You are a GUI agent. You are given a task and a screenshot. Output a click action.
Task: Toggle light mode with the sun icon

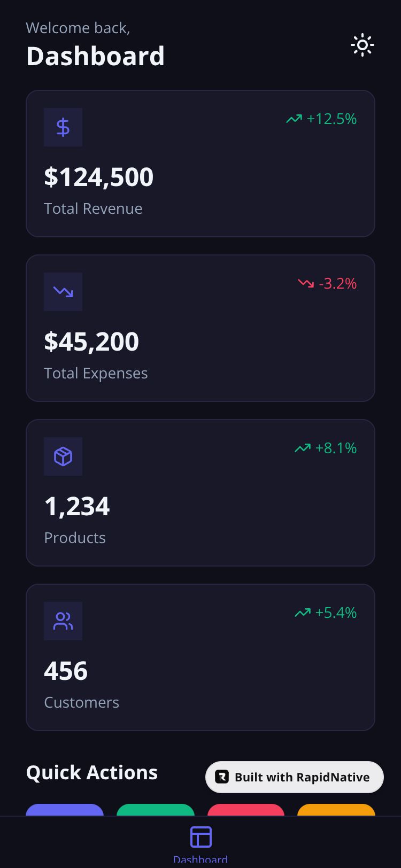tap(362, 45)
